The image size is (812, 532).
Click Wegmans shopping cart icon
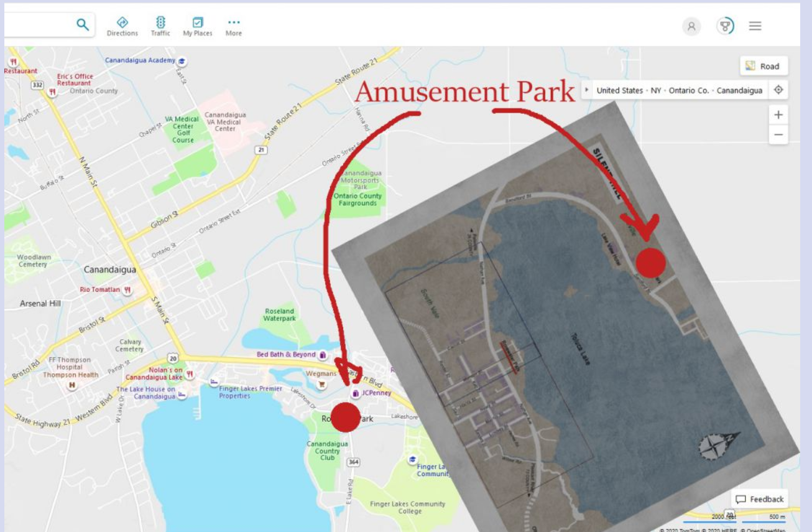(321, 385)
